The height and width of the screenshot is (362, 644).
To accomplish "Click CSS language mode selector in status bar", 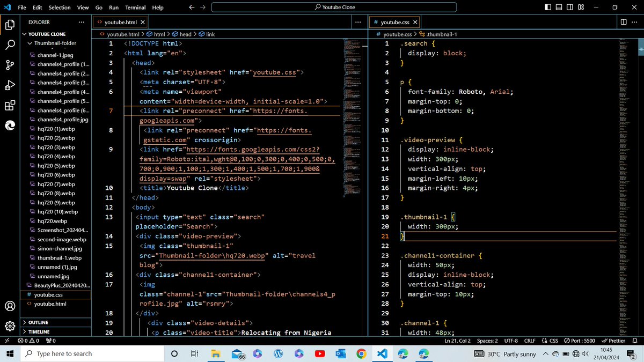I will pos(550,341).
